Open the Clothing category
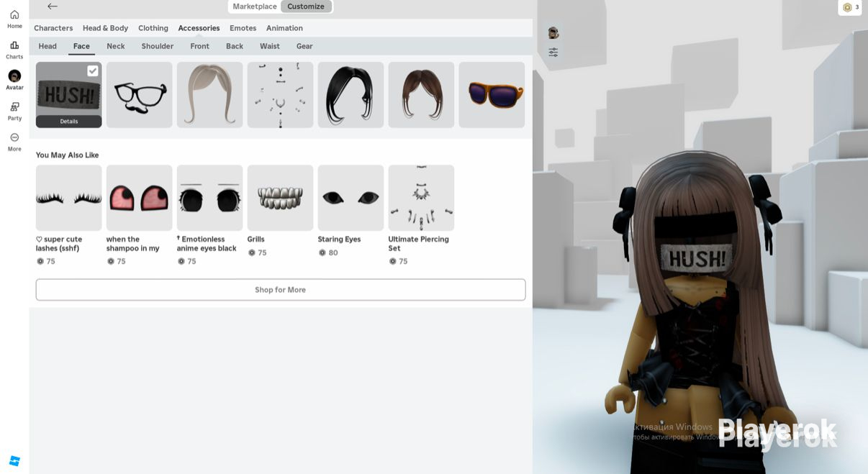This screenshot has width=868, height=474. pyautogui.click(x=153, y=28)
